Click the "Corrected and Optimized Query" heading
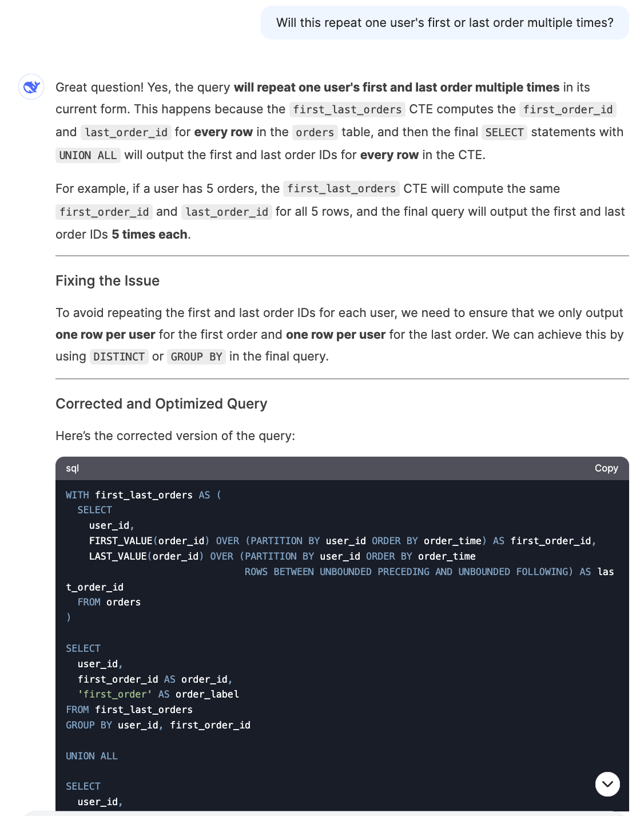Viewport: 644px width, 816px height. (161, 404)
